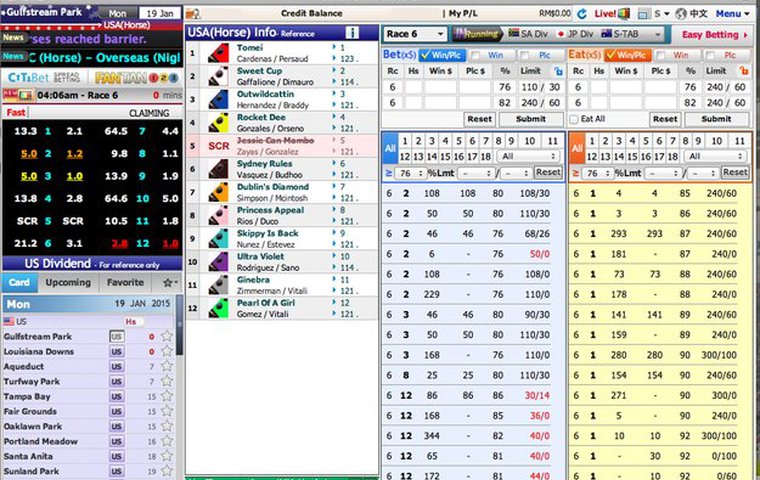The width and height of the screenshot is (760, 480).
Task: Star Louisiana Downs as favorite
Action: 167,351
